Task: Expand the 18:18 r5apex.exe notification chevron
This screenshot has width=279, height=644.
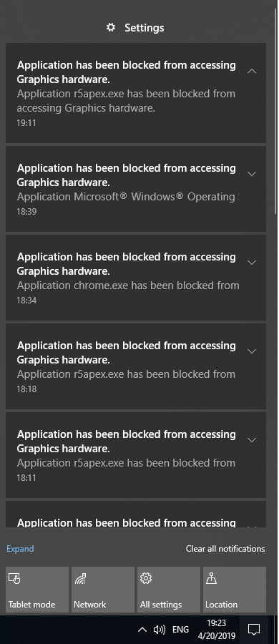Action: point(252,351)
